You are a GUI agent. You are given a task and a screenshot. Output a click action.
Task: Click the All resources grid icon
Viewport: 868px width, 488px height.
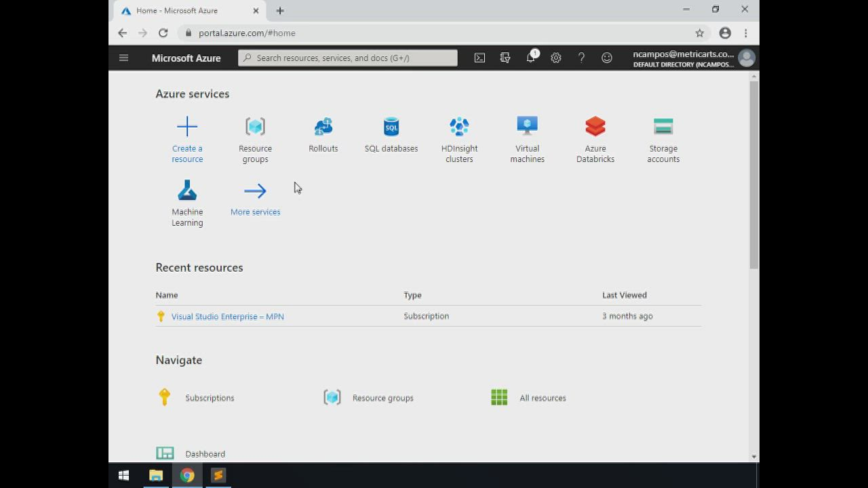pos(499,397)
